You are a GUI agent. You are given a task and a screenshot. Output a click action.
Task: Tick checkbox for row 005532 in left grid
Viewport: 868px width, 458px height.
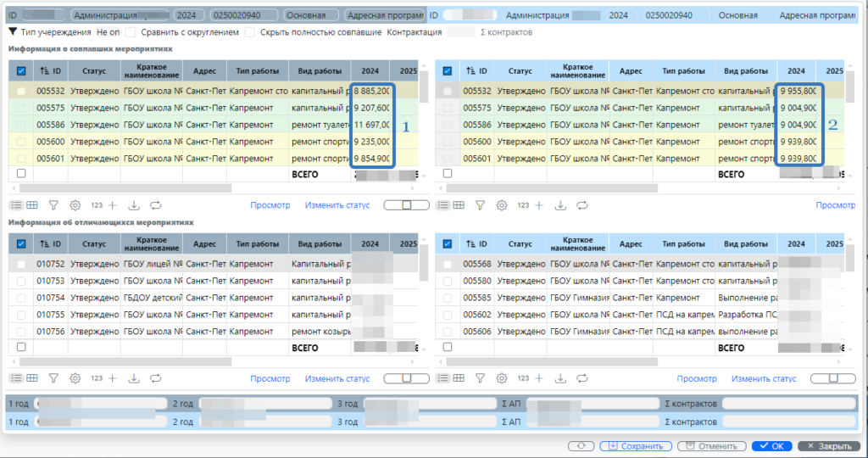[x=21, y=91]
